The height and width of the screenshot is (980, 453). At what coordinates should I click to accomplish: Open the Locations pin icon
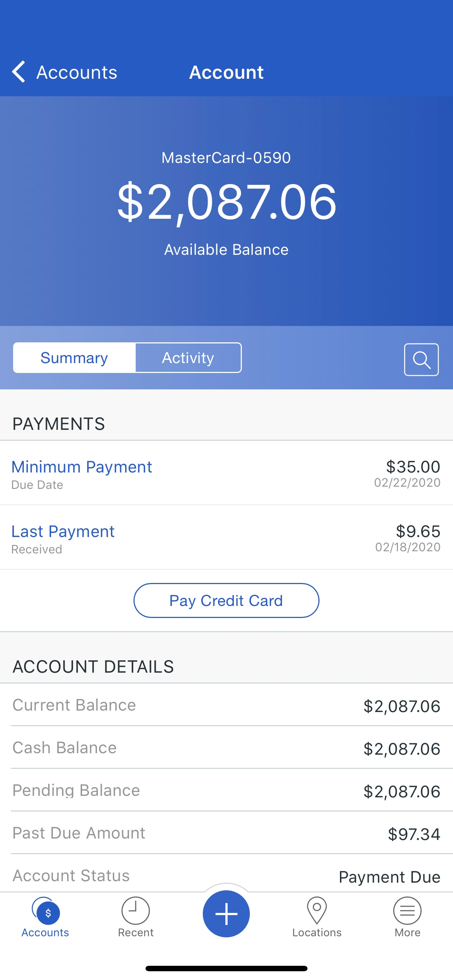pyautogui.click(x=317, y=910)
